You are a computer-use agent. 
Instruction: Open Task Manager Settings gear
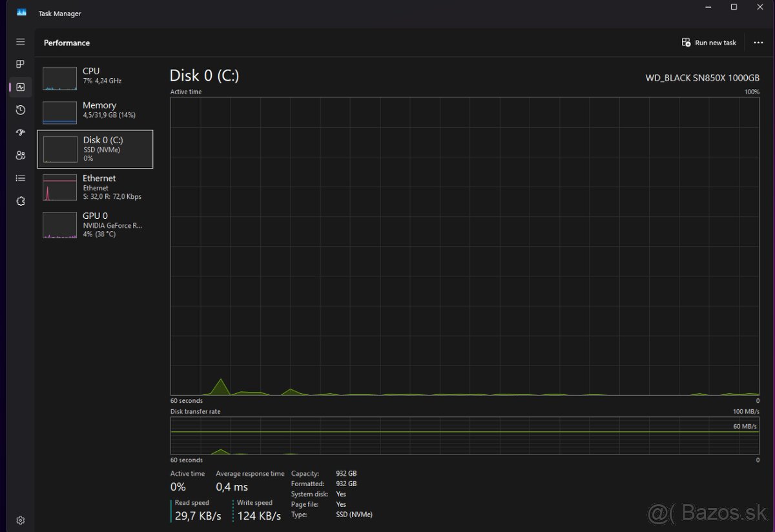(x=20, y=520)
